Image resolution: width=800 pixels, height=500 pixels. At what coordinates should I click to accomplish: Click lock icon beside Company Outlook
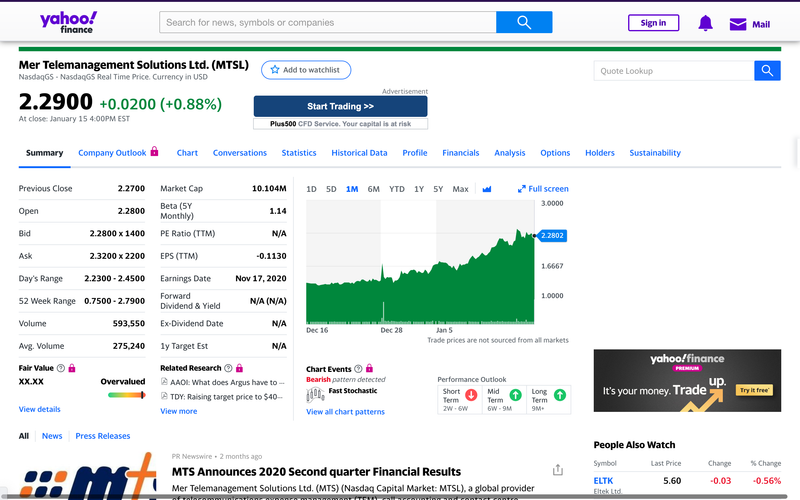(154, 152)
